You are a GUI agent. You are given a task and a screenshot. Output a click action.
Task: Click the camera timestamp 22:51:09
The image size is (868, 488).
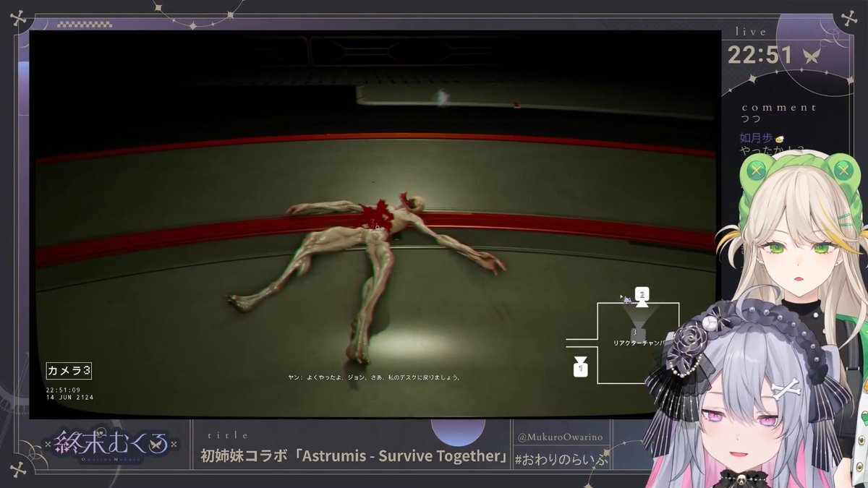click(64, 390)
